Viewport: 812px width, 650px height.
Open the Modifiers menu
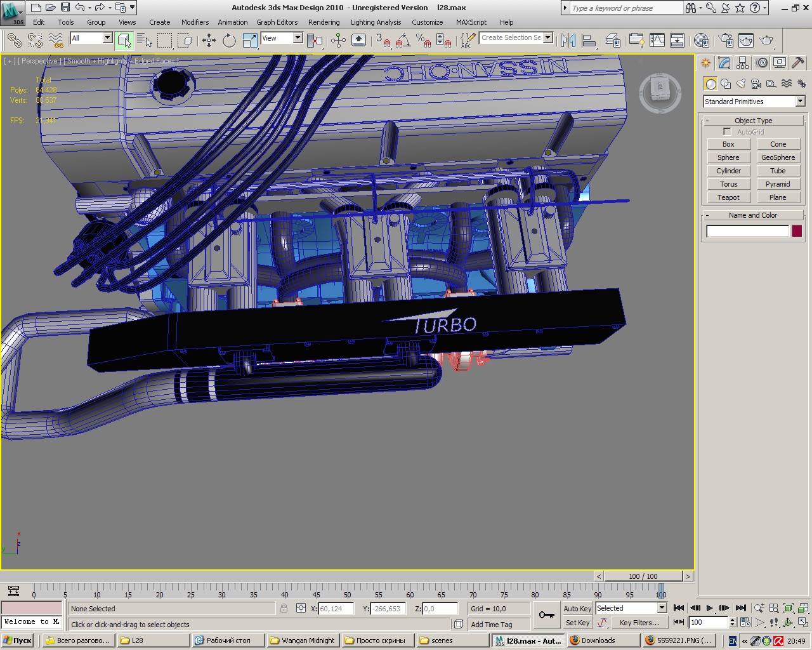click(x=195, y=22)
